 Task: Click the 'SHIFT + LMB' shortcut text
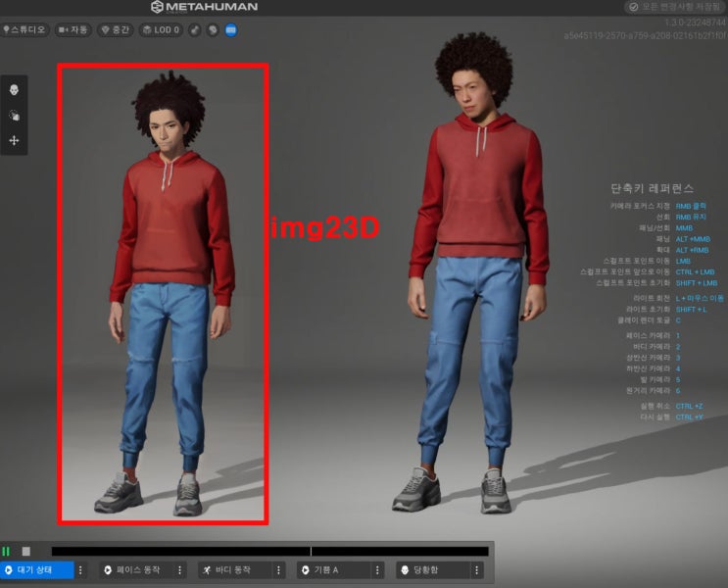[x=697, y=283]
